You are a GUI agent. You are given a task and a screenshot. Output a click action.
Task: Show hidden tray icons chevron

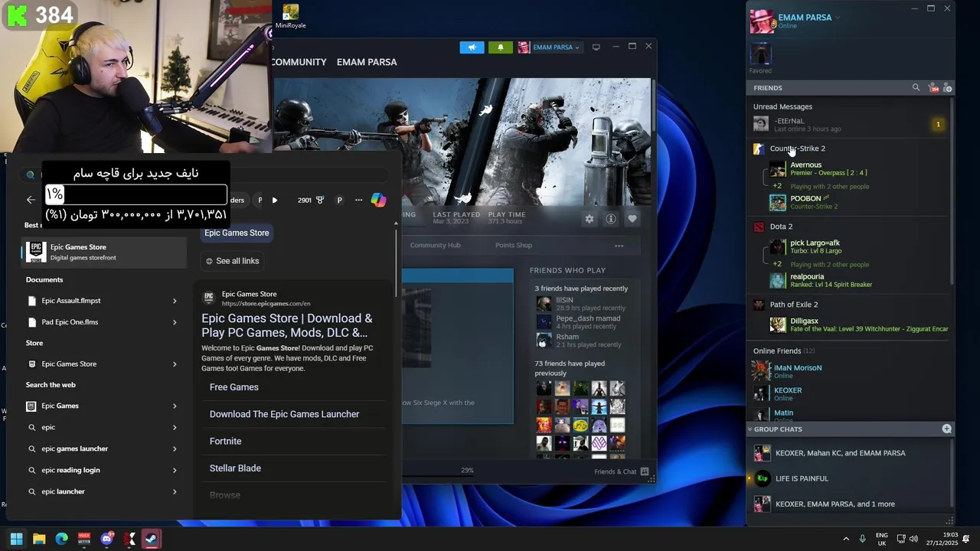pos(846,539)
